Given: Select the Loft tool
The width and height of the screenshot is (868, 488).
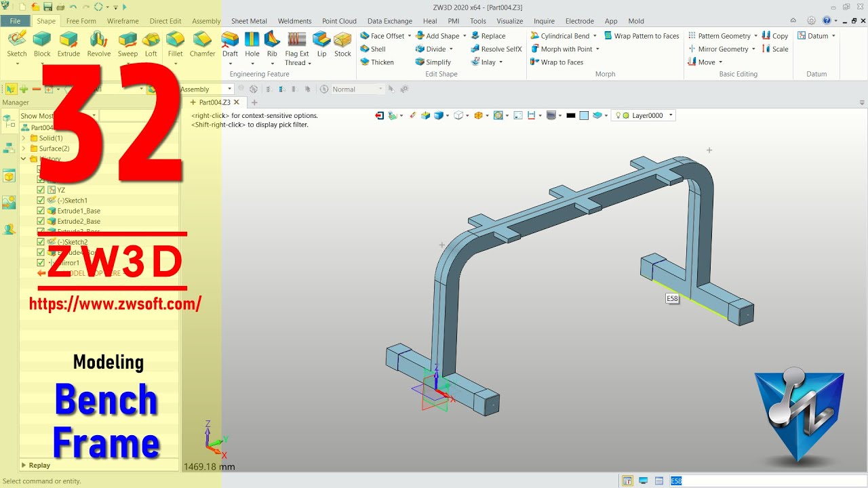Looking at the screenshot, I should pos(151,43).
